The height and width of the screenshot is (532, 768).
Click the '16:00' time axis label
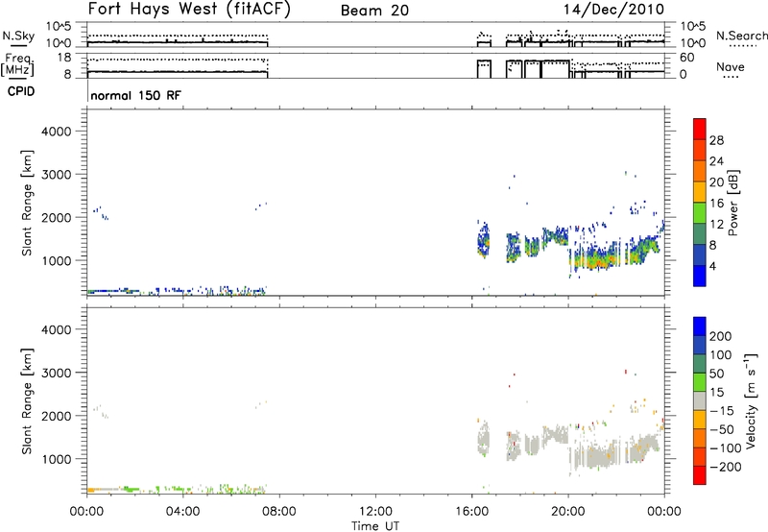pos(471,512)
